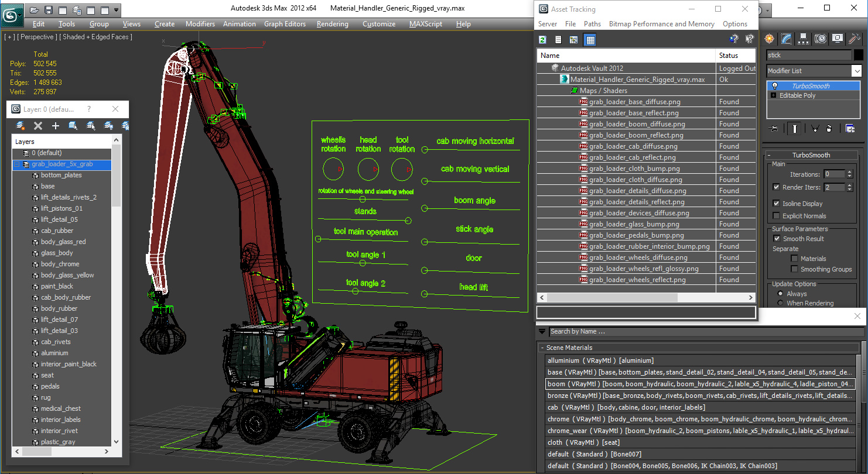Click Remove Modifier trash icon
The image size is (868, 474).
coord(828,129)
